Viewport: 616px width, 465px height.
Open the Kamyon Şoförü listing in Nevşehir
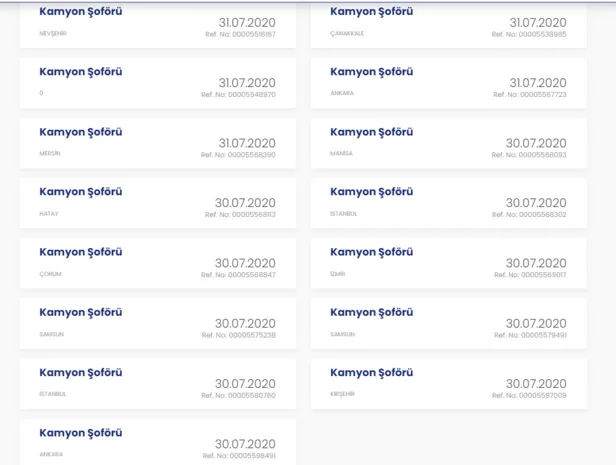point(80,12)
